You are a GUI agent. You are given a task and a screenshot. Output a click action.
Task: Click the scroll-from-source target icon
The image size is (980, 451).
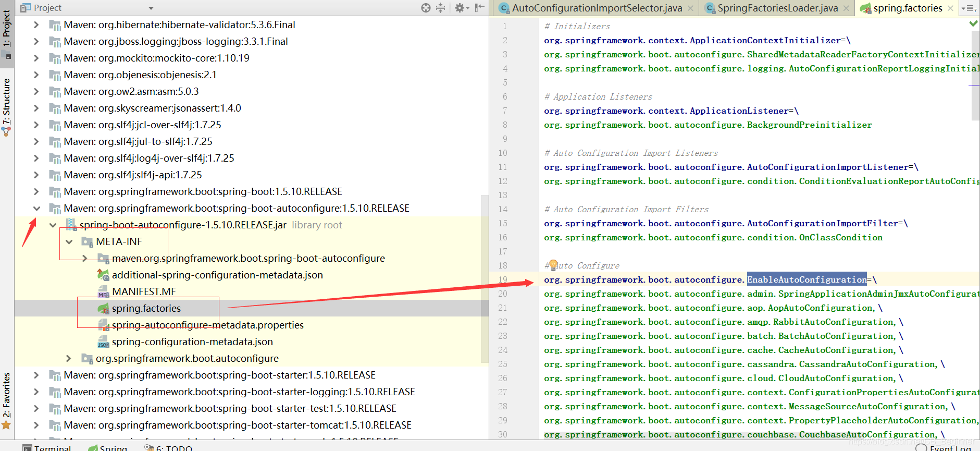coord(426,8)
